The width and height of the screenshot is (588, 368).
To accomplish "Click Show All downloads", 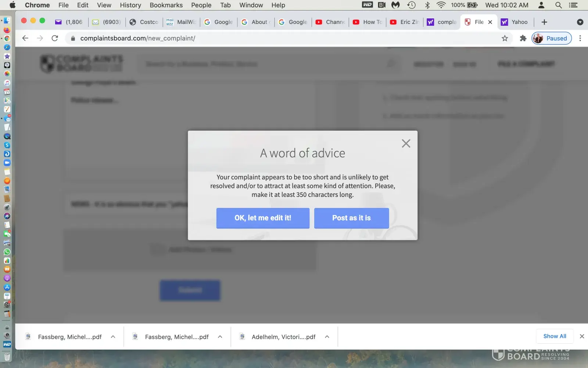I will tap(555, 336).
